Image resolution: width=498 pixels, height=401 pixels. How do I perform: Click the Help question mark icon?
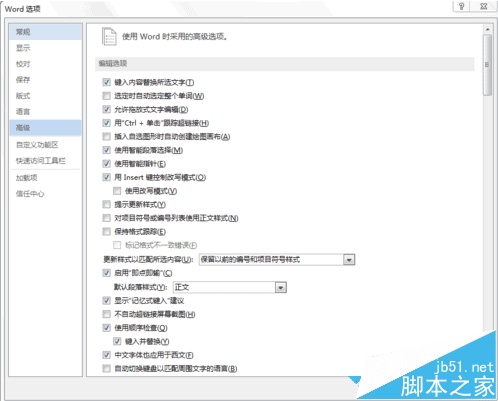tap(462, 6)
